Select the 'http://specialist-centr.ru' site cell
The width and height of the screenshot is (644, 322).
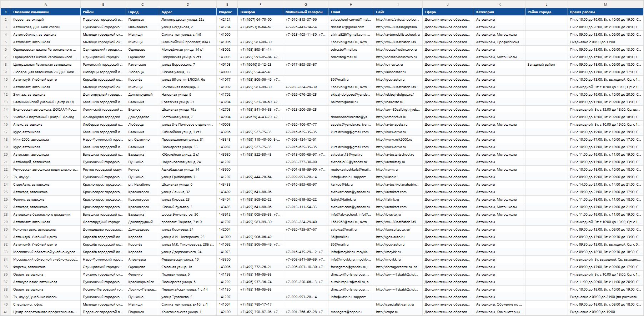398,304
